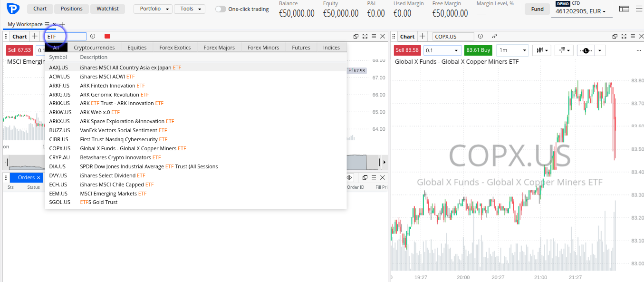Click the COPX.US symbol field
This screenshot has width=644, height=282.
453,36
